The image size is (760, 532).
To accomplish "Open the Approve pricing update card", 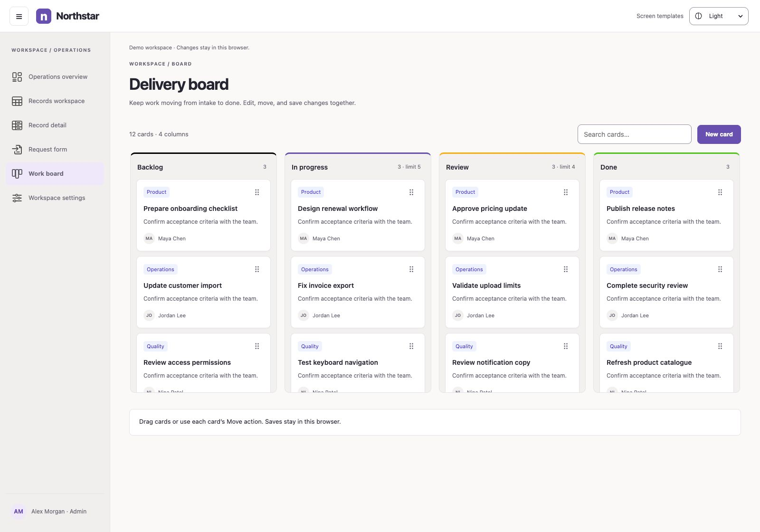I will (512, 215).
